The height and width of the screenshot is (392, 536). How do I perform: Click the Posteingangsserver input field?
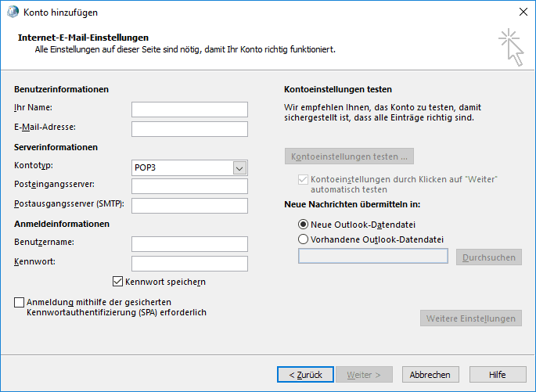point(189,186)
